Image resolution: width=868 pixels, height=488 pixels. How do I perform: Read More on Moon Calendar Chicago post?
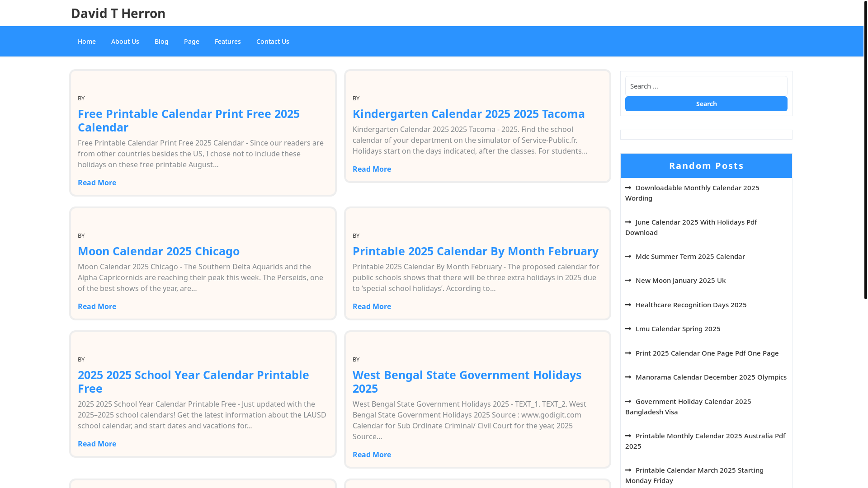coord(97,306)
